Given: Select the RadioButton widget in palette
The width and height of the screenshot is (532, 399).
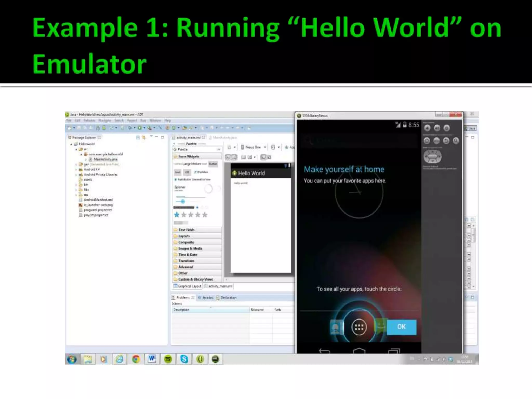Looking at the screenshot, I should pyautogui.click(x=183, y=179).
